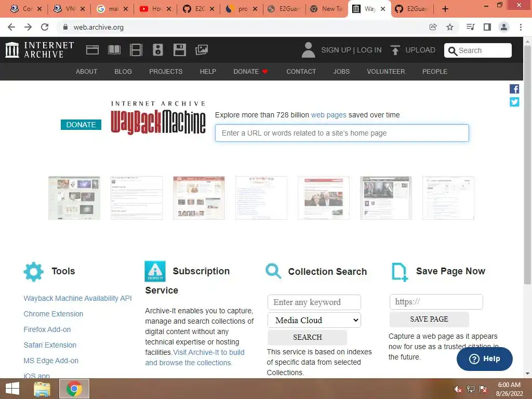Viewport: 532px width, 399px height.
Task: Open the Video film strip icon
Action: 136,50
